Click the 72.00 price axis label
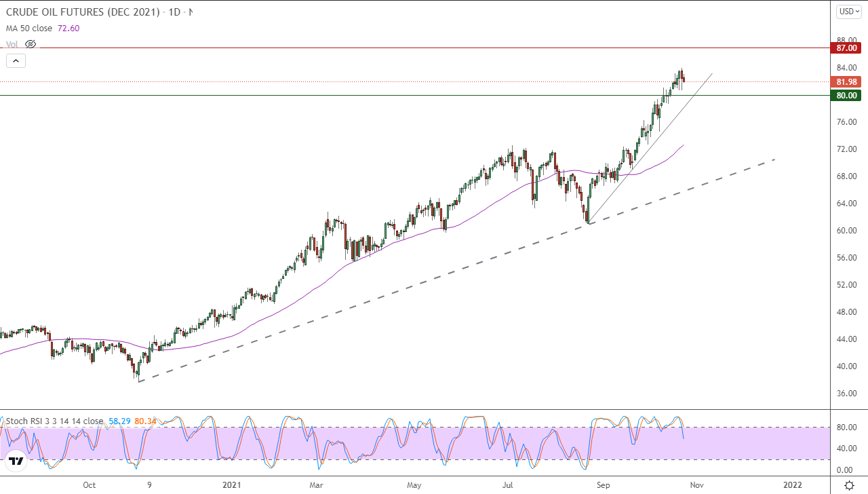868x494 pixels. point(846,149)
